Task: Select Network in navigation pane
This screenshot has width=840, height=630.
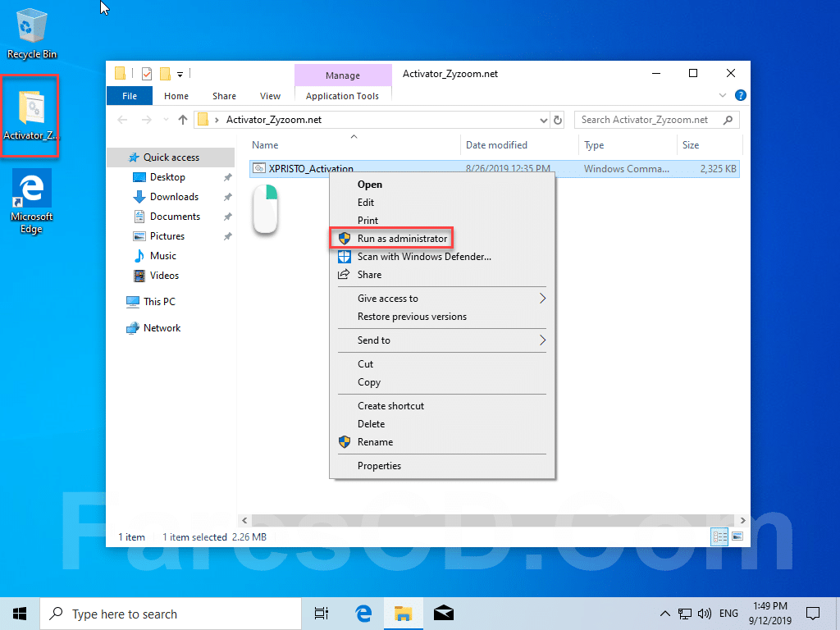Action: 162,328
